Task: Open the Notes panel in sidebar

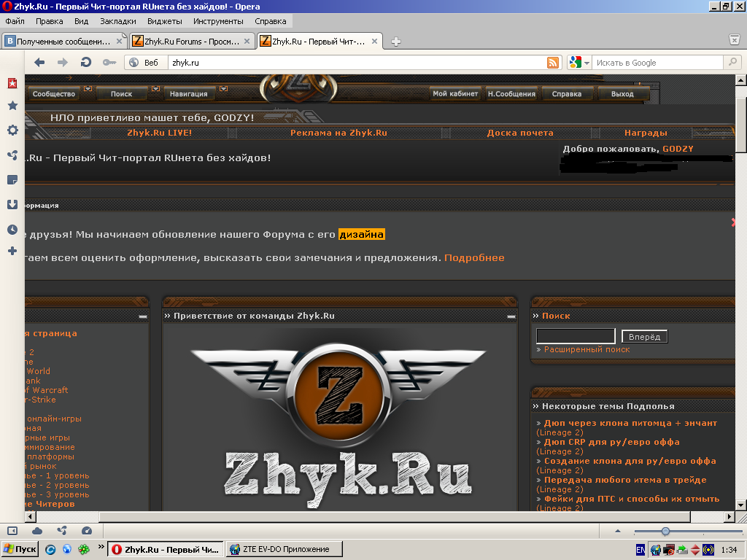Action: pyautogui.click(x=12, y=179)
